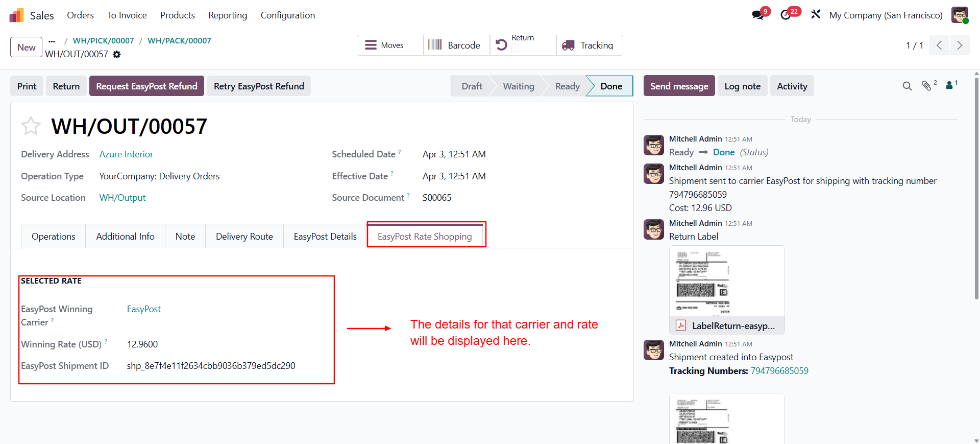Image resolution: width=980 pixels, height=444 pixels.
Task: Click the Effective Date value
Action: [x=454, y=176]
